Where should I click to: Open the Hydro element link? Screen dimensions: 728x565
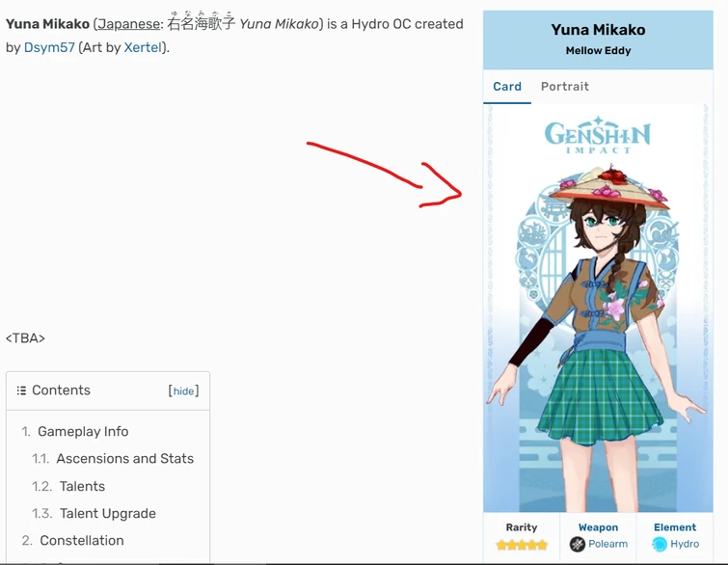(x=685, y=544)
